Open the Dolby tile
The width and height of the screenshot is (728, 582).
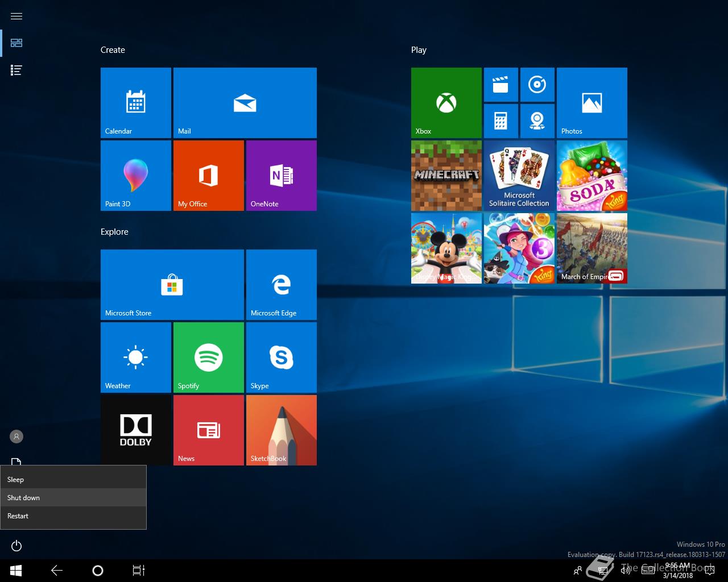136,430
